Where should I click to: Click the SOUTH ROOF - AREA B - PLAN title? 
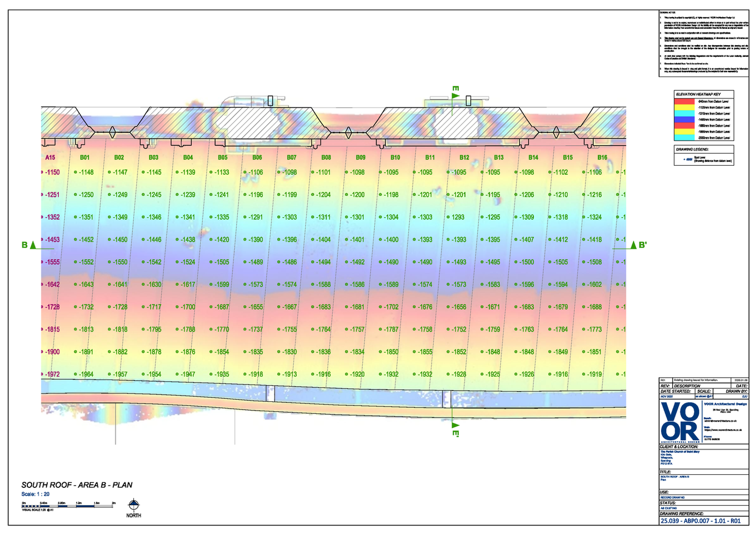[x=77, y=485]
